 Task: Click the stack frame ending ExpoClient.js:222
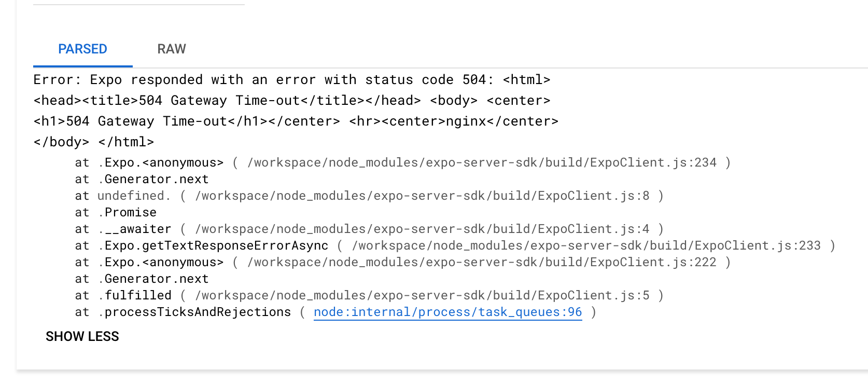tap(403, 262)
